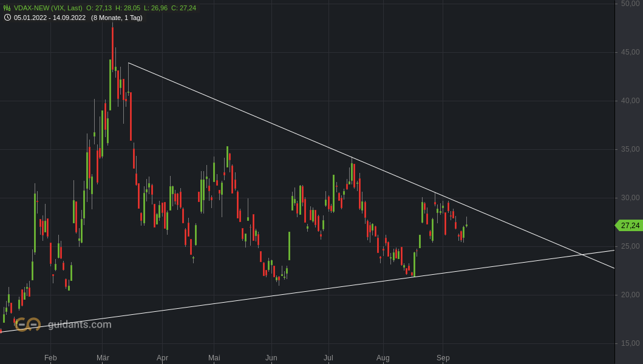Open the timeframe clock icon
The height and width of the screenshot is (364, 643).
coord(7,18)
